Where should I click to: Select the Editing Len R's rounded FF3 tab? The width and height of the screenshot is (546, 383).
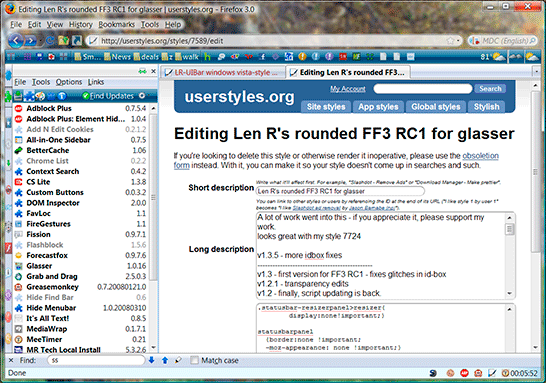point(348,72)
